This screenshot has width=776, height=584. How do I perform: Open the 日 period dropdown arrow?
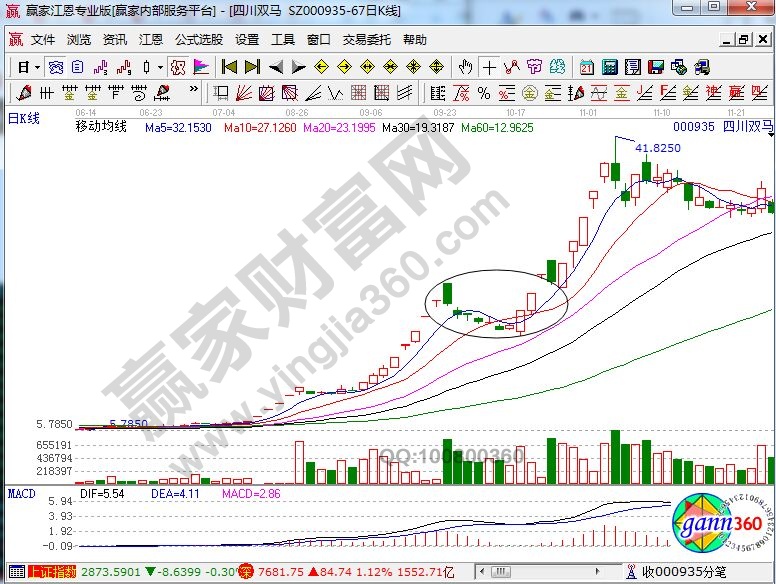pyautogui.click(x=37, y=67)
